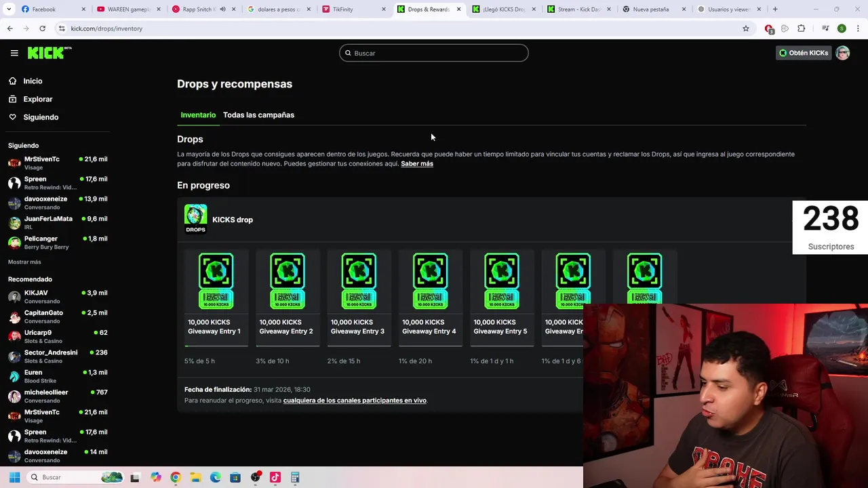Click the Spreen avatar in the followed list
The image size is (868, 488).
14,183
